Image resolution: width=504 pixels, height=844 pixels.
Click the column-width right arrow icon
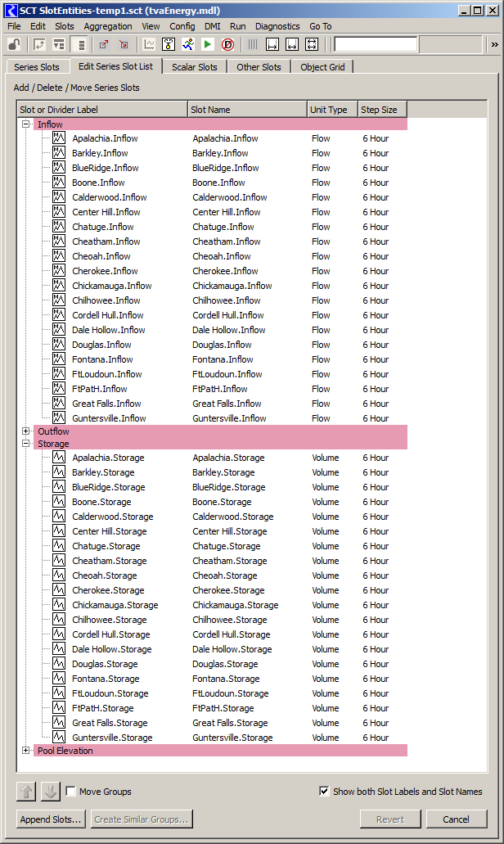click(272, 45)
